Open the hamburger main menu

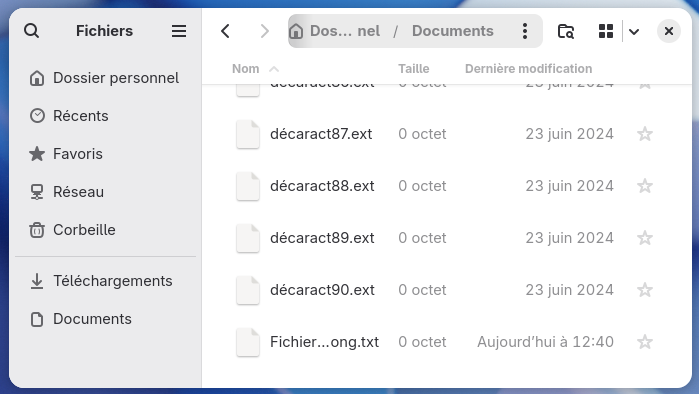tap(179, 31)
